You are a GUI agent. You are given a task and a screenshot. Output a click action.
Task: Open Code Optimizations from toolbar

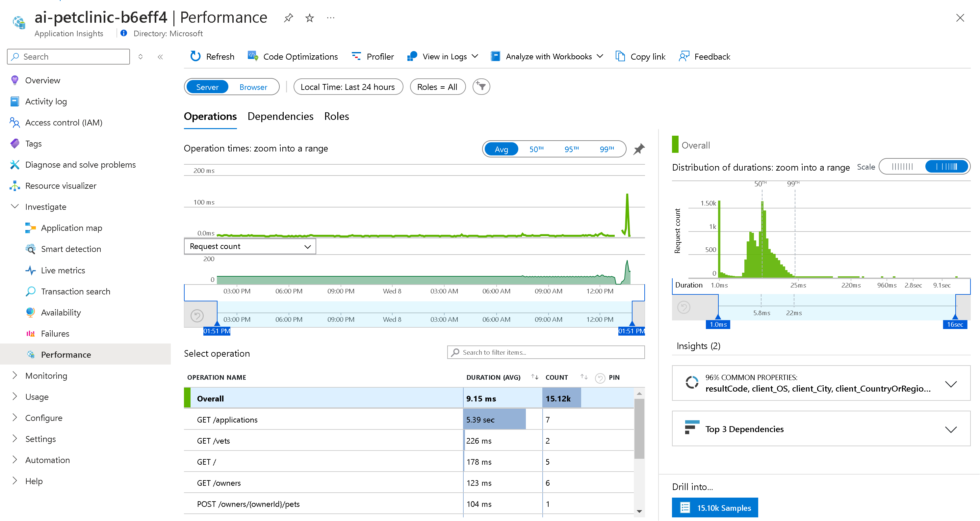(293, 56)
